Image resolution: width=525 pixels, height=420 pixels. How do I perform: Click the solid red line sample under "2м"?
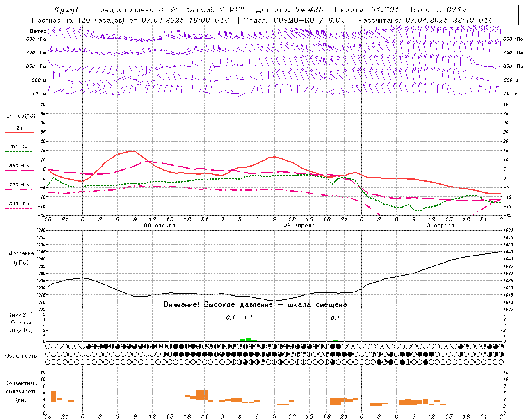[19, 132]
